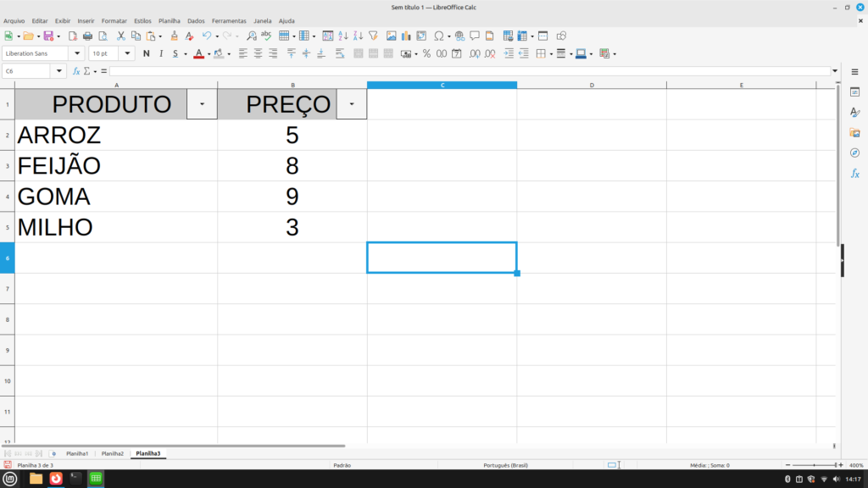Image resolution: width=868 pixels, height=488 pixels.
Task: Click the Clone Formatting paintbrush icon
Action: coord(175,36)
